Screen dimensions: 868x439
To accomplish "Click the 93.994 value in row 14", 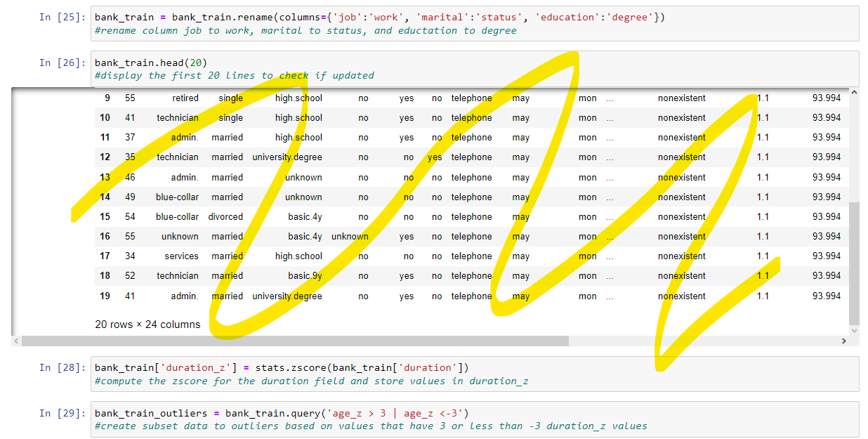I will pos(827,197).
